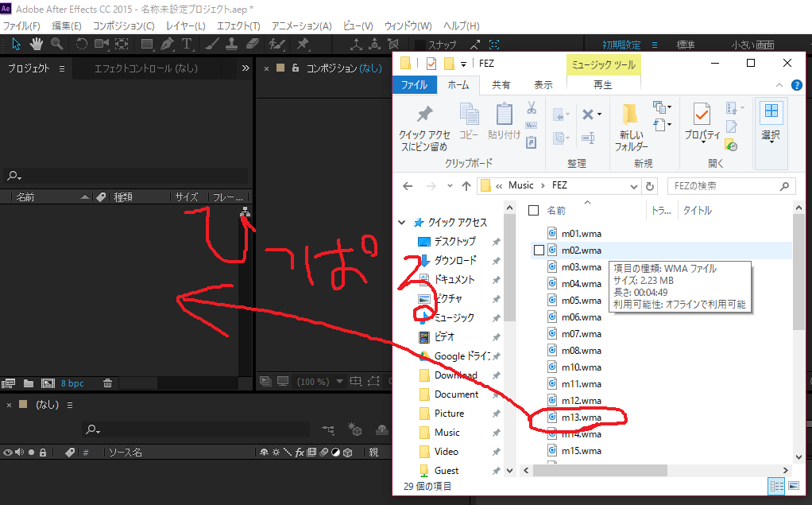812x505 pixels.
Task: Select the Unified Camera tool
Action: (x=102, y=44)
